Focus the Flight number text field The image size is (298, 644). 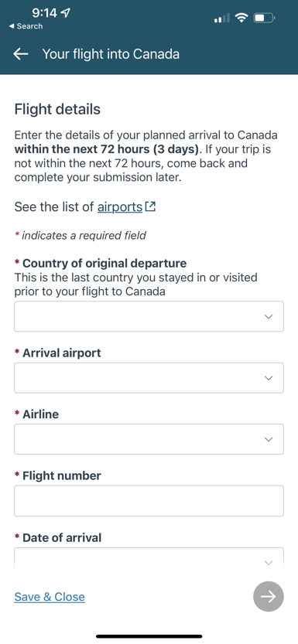pyautogui.click(x=149, y=501)
